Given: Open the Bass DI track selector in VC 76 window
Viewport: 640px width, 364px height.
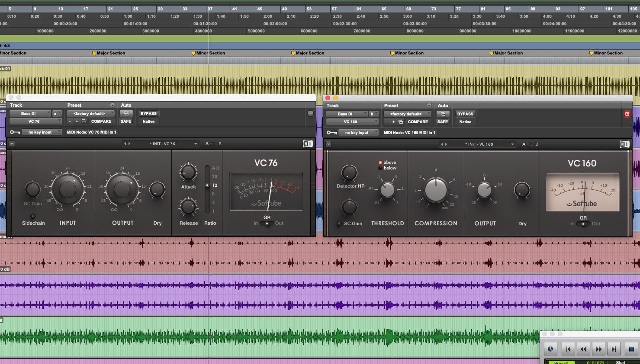Looking at the screenshot, I should click(x=30, y=114).
